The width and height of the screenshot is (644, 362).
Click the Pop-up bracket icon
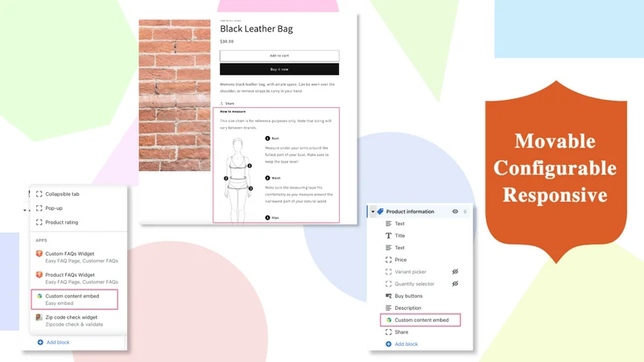39,208
